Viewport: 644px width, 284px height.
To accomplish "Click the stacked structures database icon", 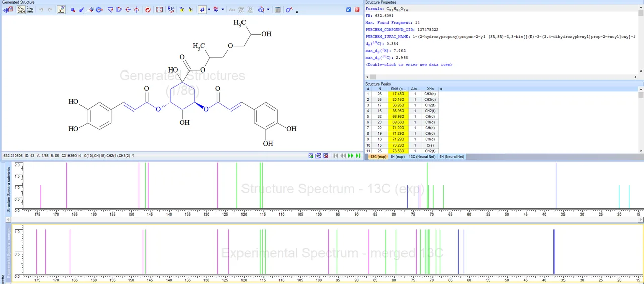I will pyautogui.click(x=8, y=10).
